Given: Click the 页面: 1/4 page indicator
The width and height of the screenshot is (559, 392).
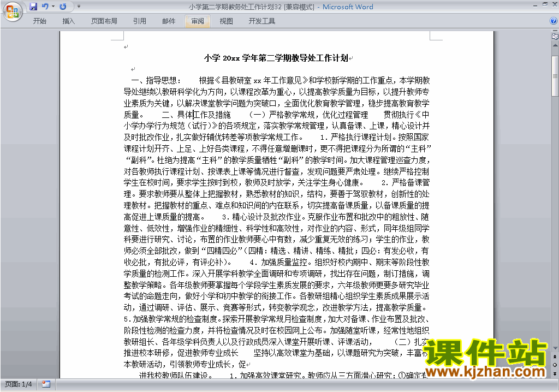Looking at the screenshot, I should [18, 384].
